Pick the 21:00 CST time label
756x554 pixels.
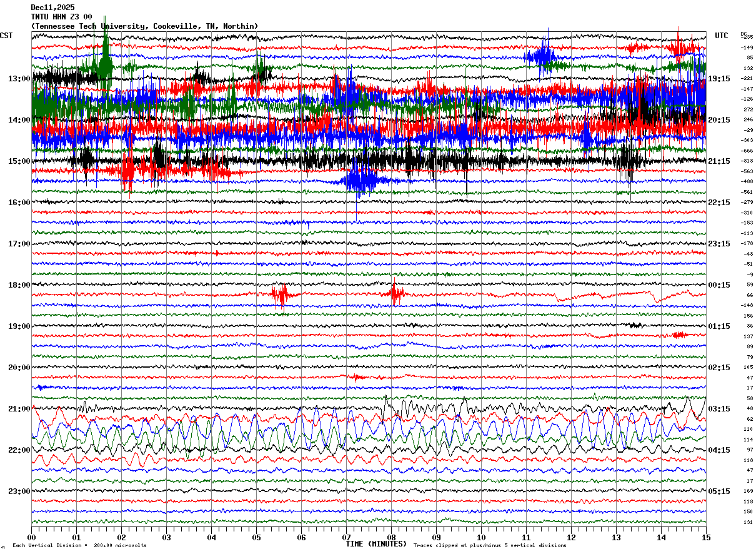pyautogui.click(x=19, y=409)
